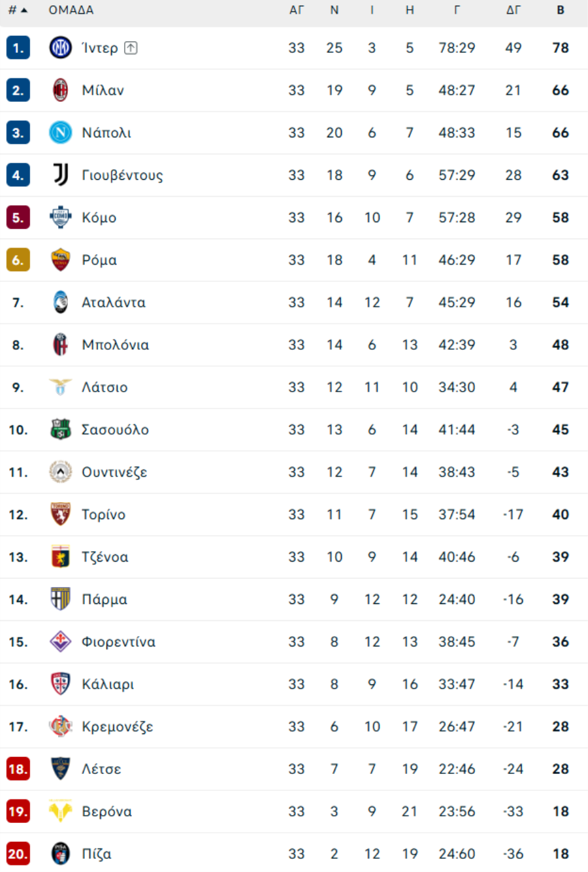Click the yellow position 6 badge
Viewport: 588px width, 872px height.
[x=18, y=260]
